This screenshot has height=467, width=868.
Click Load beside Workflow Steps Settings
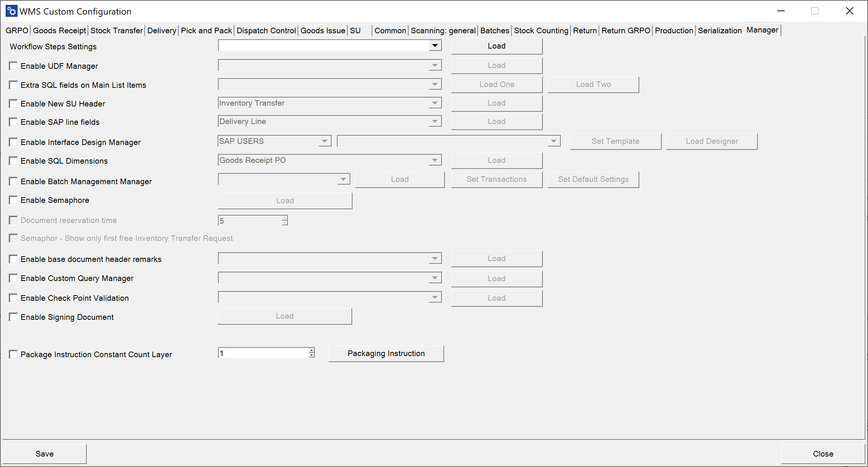click(x=496, y=46)
